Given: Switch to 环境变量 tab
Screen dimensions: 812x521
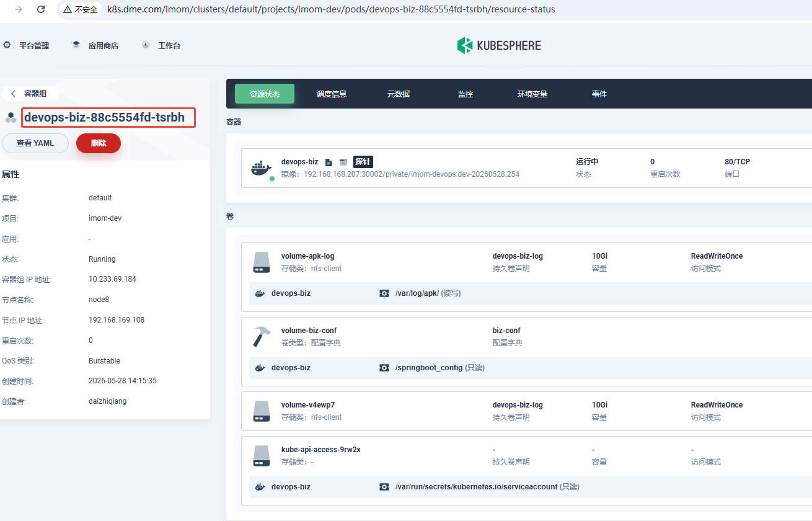Looking at the screenshot, I should point(532,94).
